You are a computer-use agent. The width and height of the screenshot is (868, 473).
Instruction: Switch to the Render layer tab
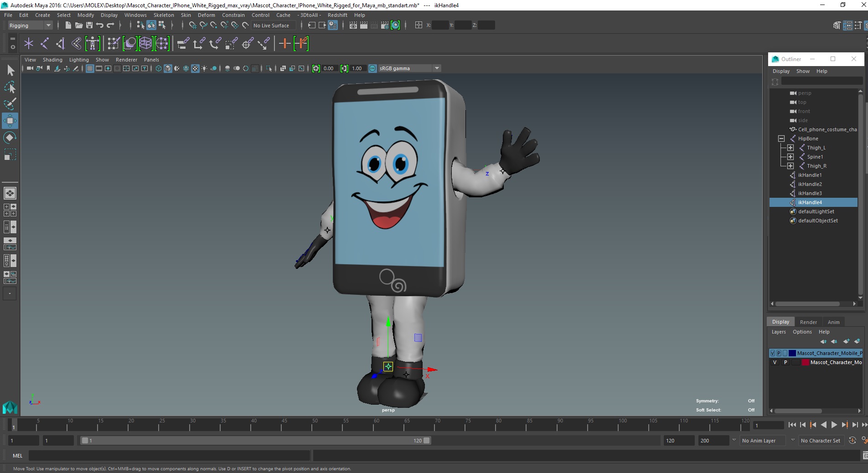click(x=808, y=322)
